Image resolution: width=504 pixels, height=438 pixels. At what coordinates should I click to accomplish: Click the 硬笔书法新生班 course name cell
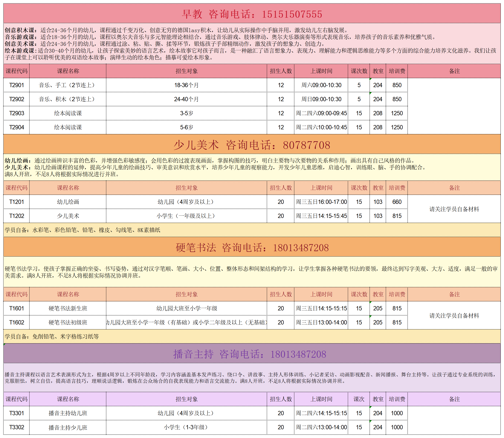coord(68,308)
